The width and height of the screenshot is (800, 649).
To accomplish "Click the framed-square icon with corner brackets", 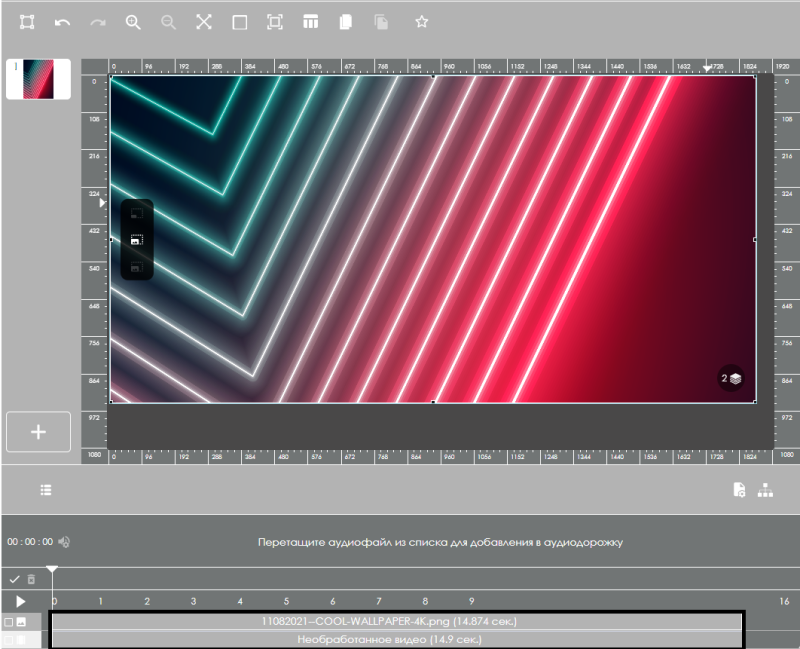I will 275,21.
